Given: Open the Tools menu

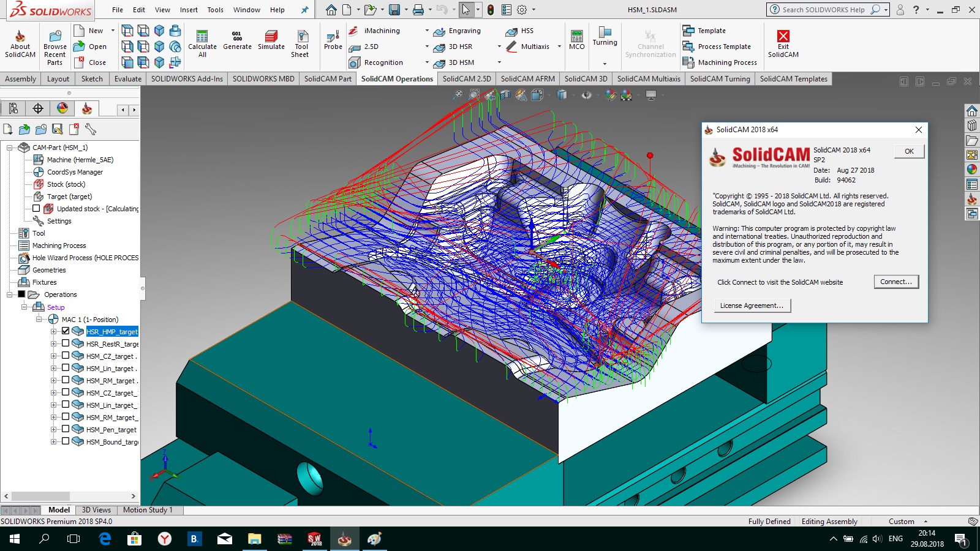Looking at the screenshot, I should (215, 10).
